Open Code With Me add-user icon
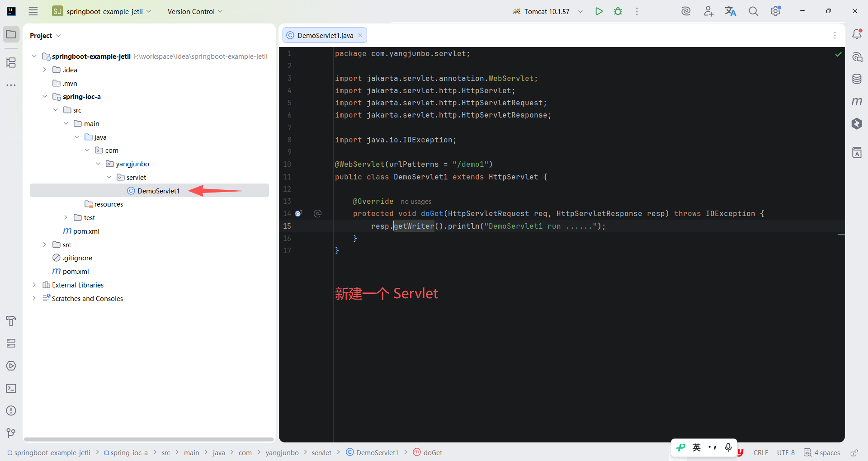 tap(708, 11)
